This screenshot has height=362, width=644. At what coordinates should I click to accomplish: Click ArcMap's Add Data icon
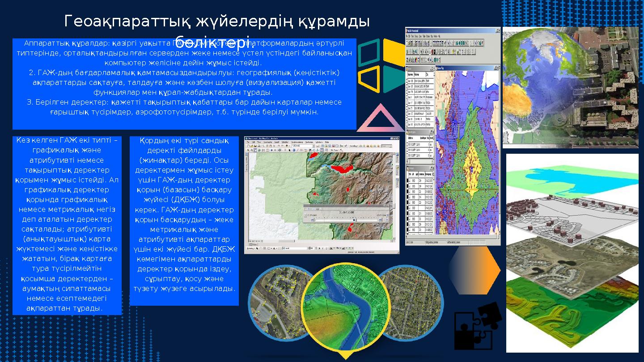(x=287, y=146)
